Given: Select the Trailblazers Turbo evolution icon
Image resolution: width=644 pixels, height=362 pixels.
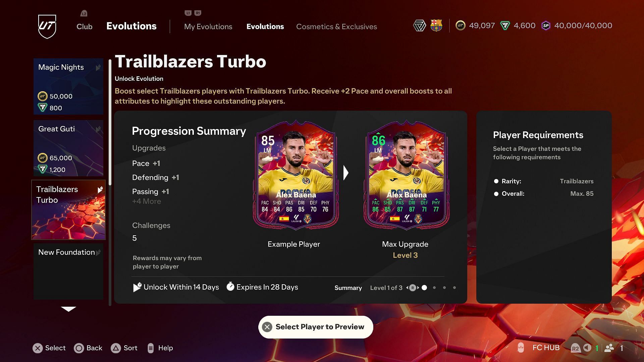Looking at the screenshot, I should [68, 211].
